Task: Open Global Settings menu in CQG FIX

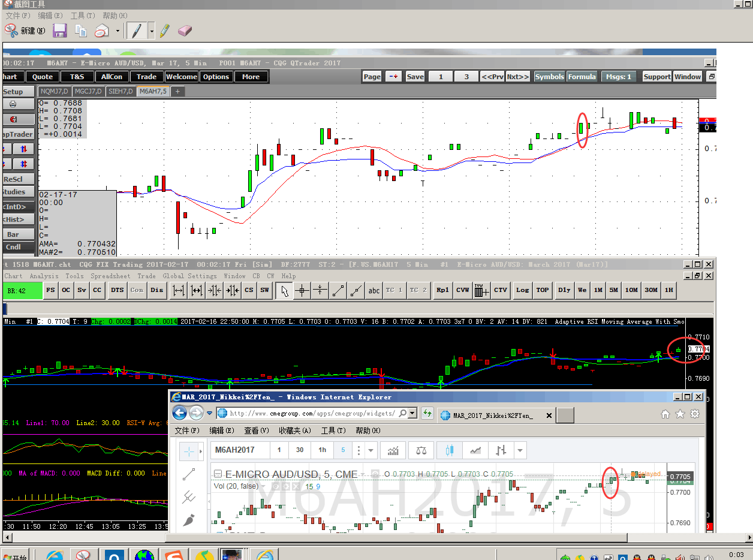Action: [x=190, y=276]
